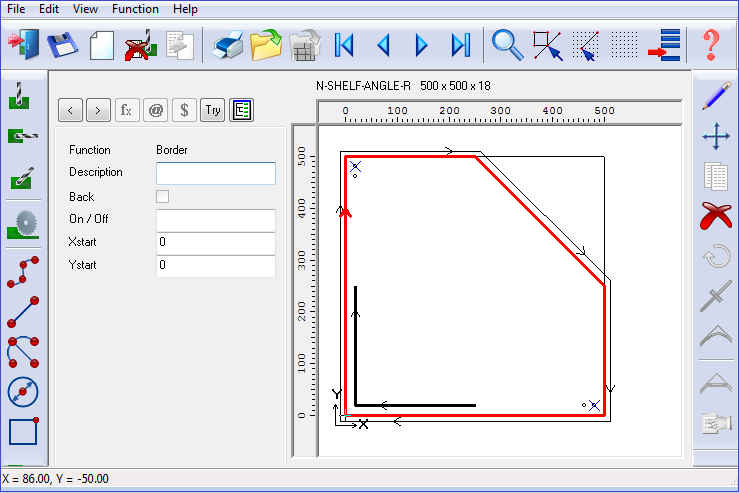Screen dimensions: 739x493
Task: Select the straight line tool
Action: coord(23,312)
